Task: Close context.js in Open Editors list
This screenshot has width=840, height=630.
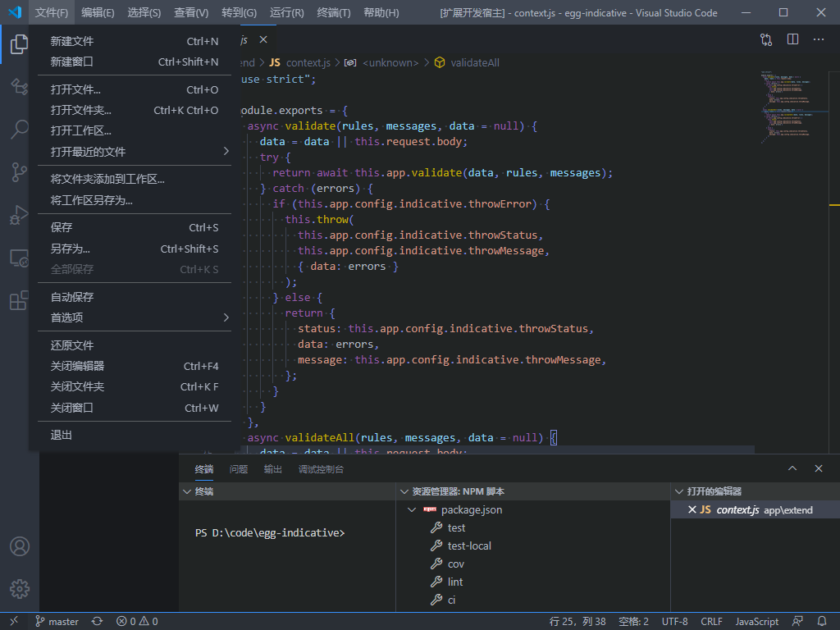Action: 692,510
